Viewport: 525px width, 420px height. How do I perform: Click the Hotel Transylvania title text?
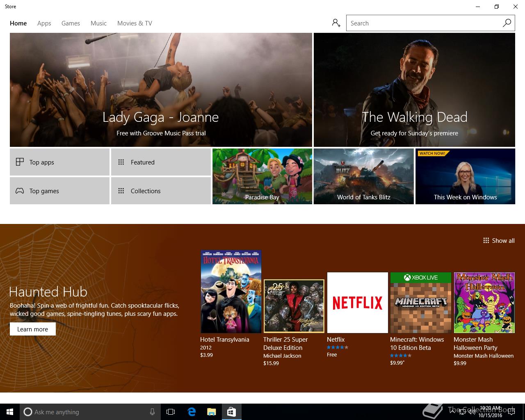[x=225, y=340]
